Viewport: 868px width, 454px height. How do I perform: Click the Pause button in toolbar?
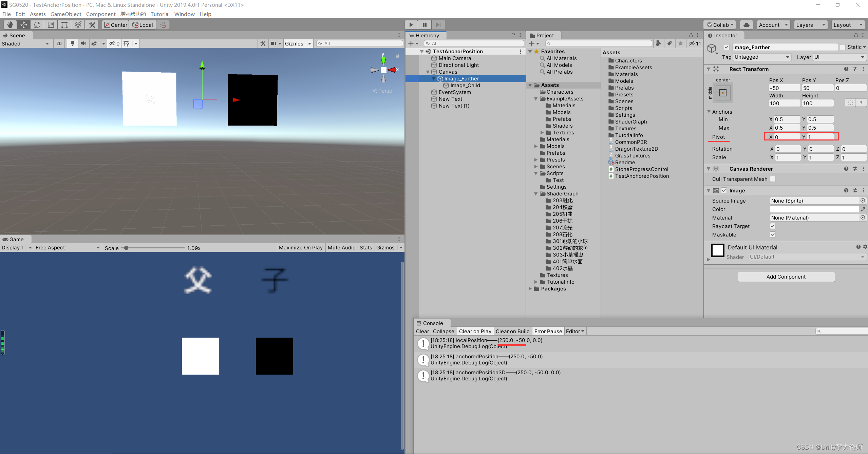pyautogui.click(x=425, y=24)
